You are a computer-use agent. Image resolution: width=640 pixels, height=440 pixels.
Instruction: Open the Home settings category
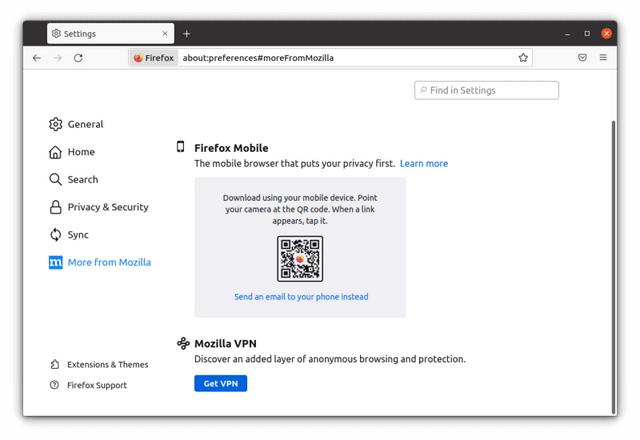(x=72, y=152)
